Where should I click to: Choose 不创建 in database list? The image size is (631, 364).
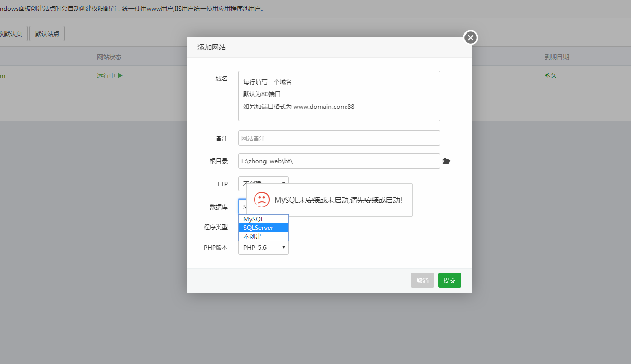[x=263, y=236]
